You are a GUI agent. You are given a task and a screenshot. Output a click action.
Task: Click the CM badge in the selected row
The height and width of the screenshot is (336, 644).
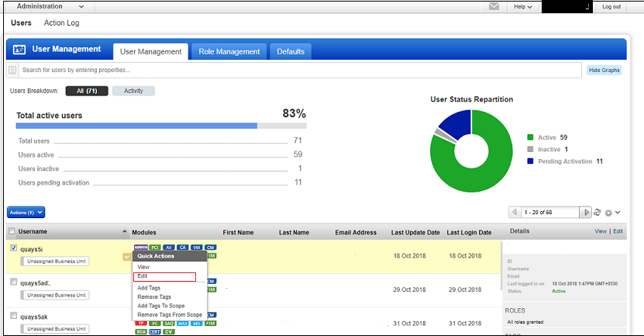(210, 248)
